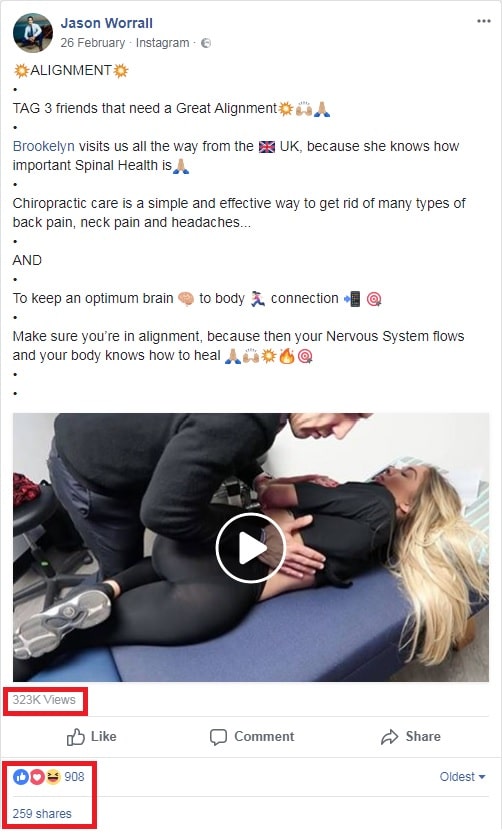Viewport: 502px width, 834px height.
Task: Click the 26 February timestamp
Action: 93,43
